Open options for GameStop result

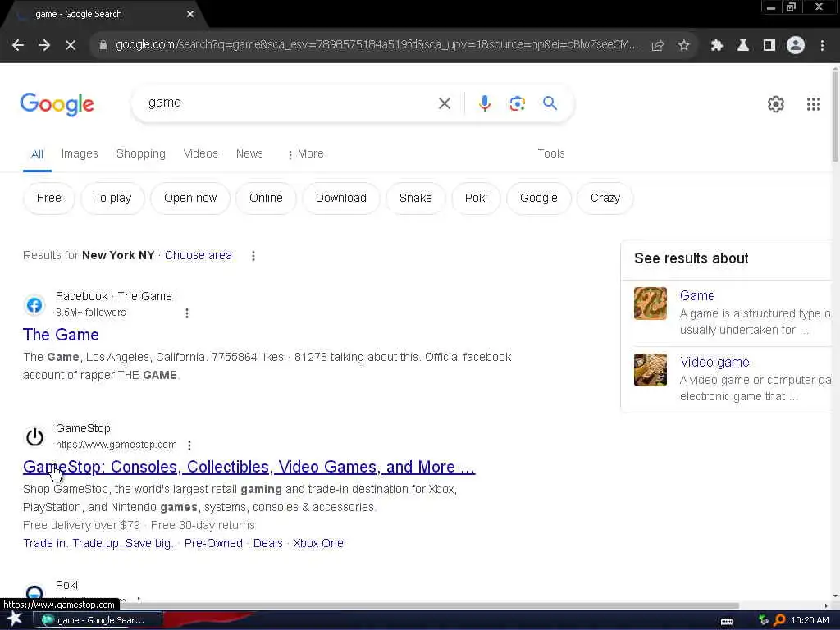(x=189, y=445)
